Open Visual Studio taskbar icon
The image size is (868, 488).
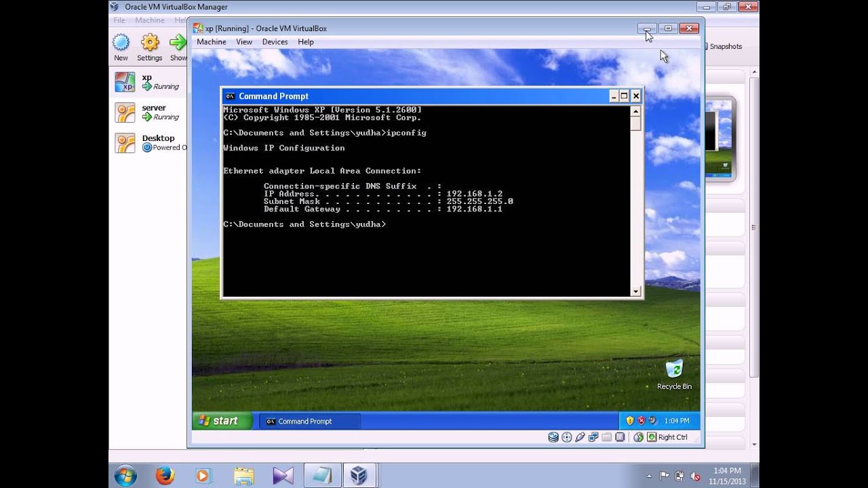pyautogui.click(x=283, y=476)
